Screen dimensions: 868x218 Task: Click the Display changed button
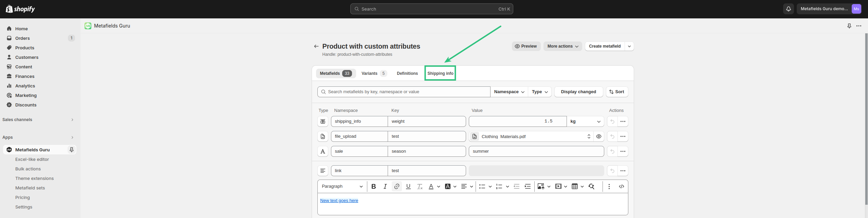[x=578, y=92]
